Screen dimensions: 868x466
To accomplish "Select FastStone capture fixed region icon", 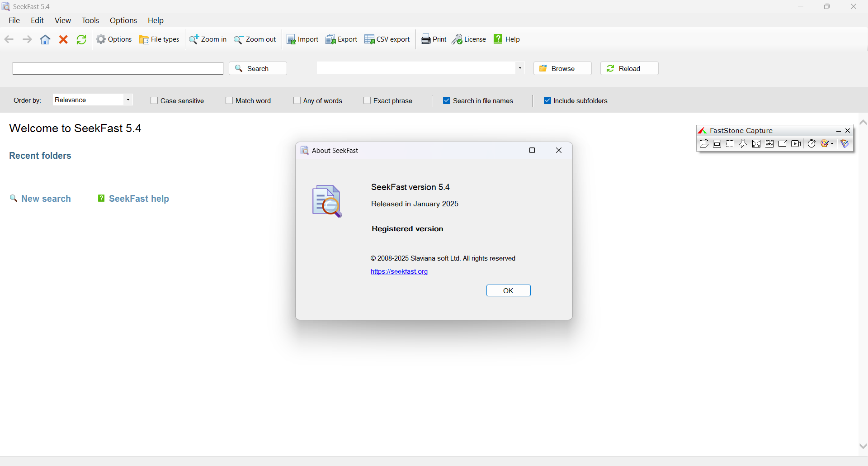I will [x=783, y=144].
